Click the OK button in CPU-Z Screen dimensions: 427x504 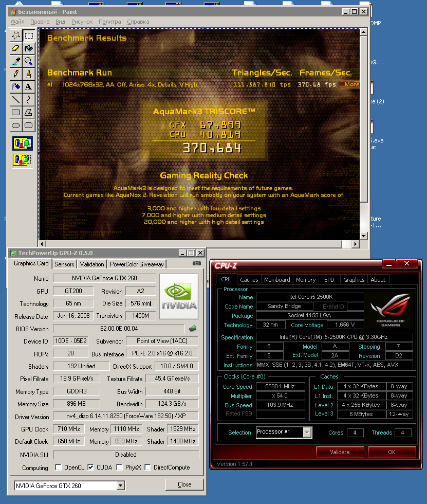tap(392, 452)
